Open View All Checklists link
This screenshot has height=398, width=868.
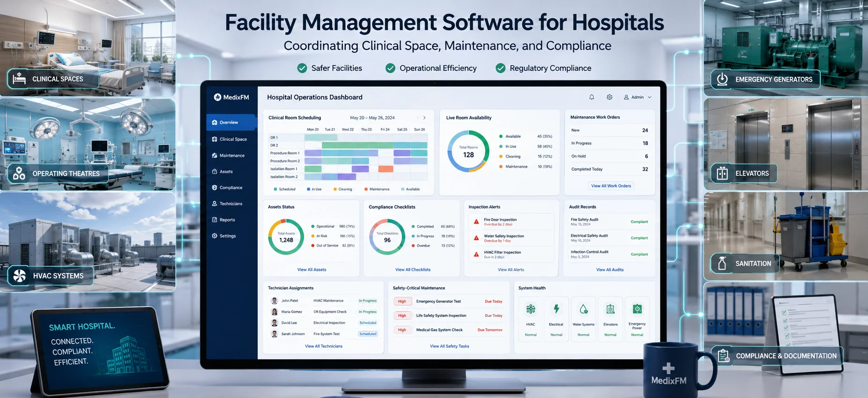pyautogui.click(x=413, y=270)
